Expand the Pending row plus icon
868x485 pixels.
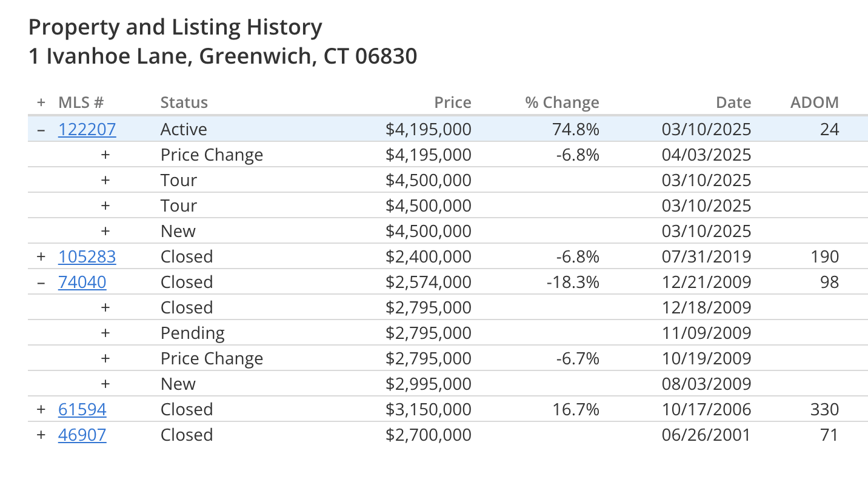click(x=105, y=333)
